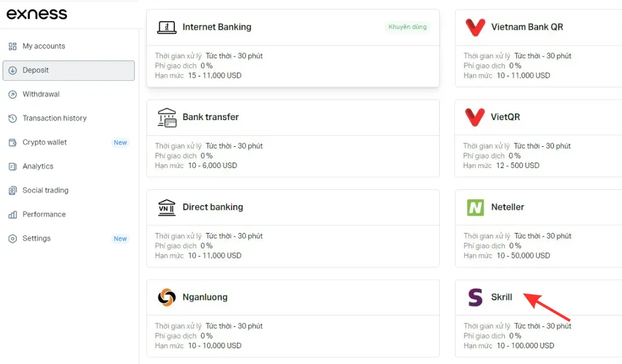The image size is (622, 364).
Task: Click the purple Skrill logo
Action: coord(475,297)
